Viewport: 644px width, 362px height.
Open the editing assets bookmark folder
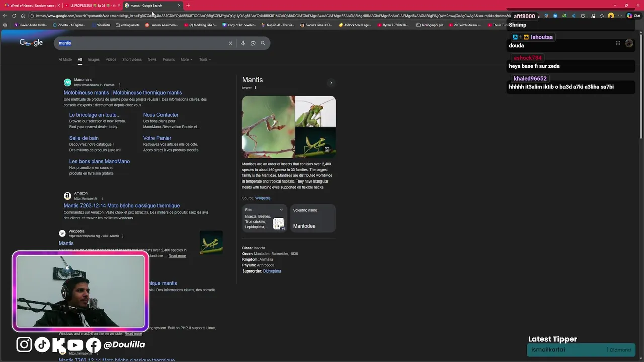[x=128, y=25]
